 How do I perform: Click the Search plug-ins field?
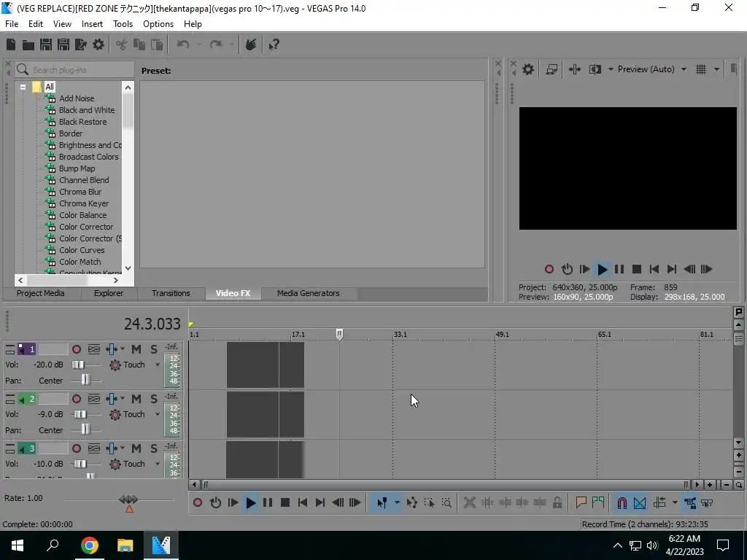pos(74,69)
